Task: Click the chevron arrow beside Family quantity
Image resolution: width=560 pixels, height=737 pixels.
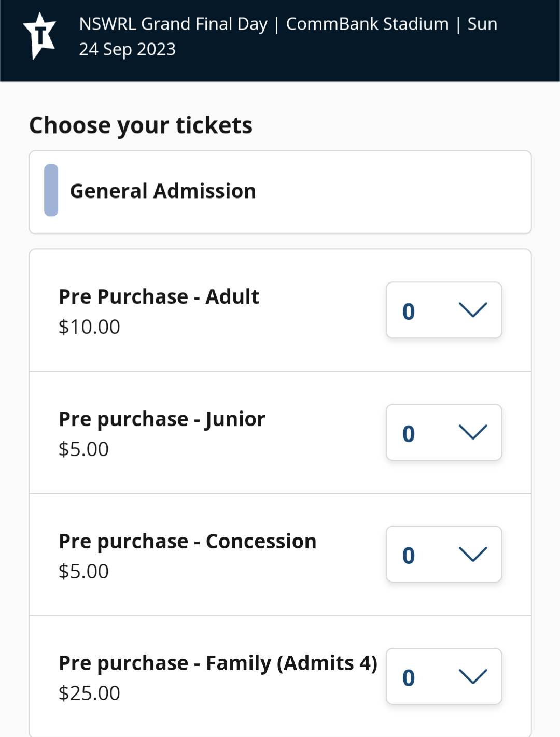Action: 473,676
